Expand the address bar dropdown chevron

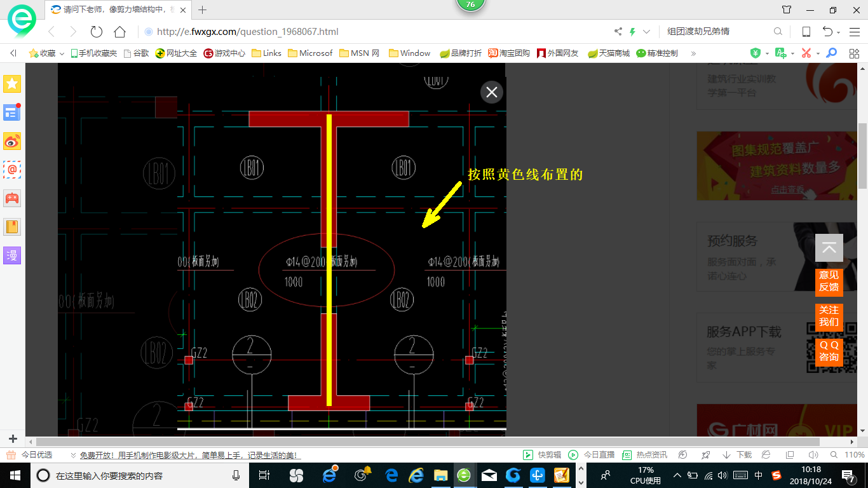click(x=647, y=32)
